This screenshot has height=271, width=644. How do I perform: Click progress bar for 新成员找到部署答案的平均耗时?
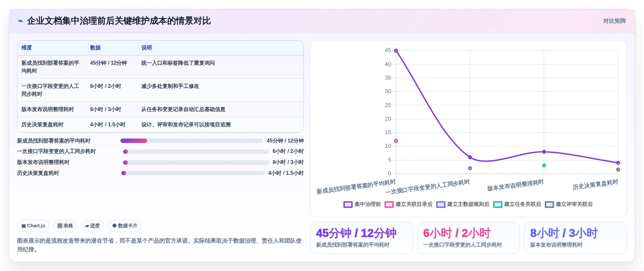192,141
